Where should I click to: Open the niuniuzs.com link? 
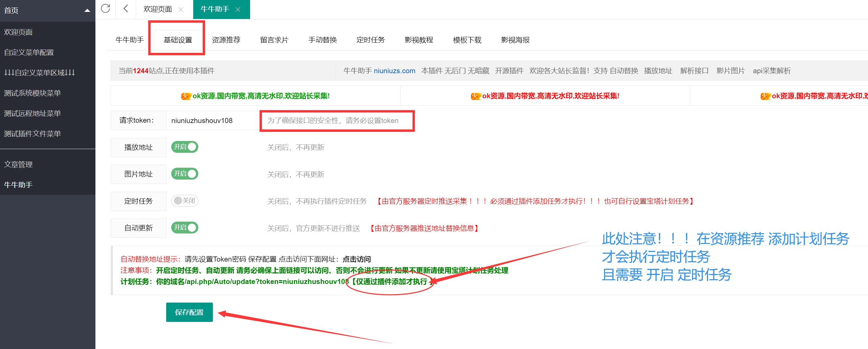394,71
